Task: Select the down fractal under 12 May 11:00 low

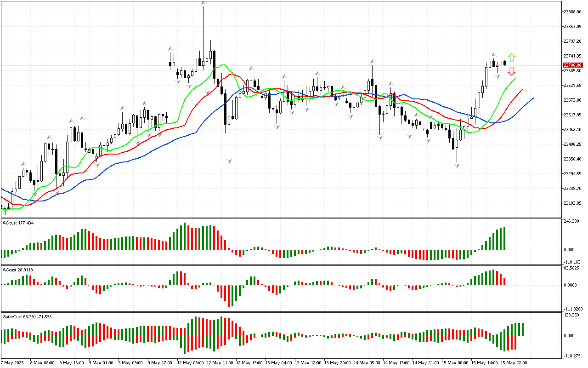Action: point(229,160)
